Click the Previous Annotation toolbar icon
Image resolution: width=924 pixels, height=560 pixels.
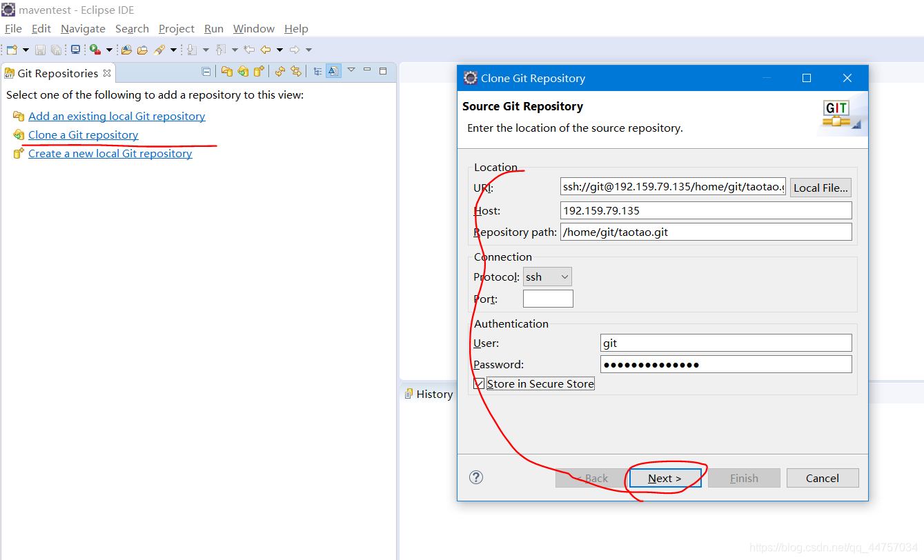(x=221, y=50)
